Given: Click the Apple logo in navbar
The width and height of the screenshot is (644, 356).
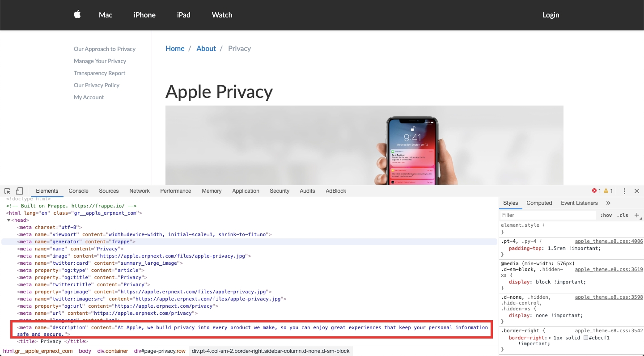Looking at the screenshot, I should [x=77, y=15].
